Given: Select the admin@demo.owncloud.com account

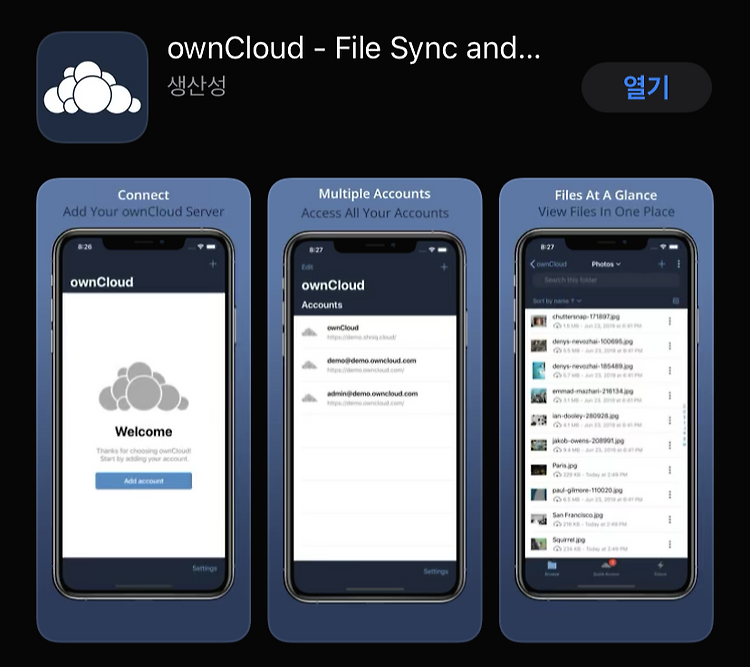Looking at the screenshot, I should click(375, 398).
